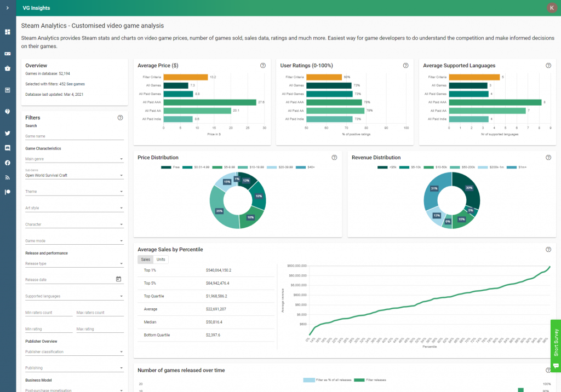Click the Games in database: 52,194 text
The height and width of the screenshot is (392, 561).
(48, 74)
